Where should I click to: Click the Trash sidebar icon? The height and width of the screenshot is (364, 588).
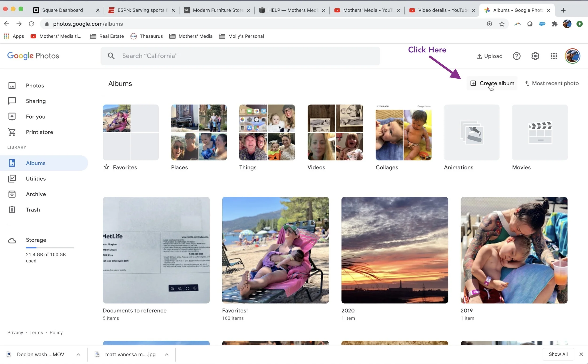click(12, 210)
